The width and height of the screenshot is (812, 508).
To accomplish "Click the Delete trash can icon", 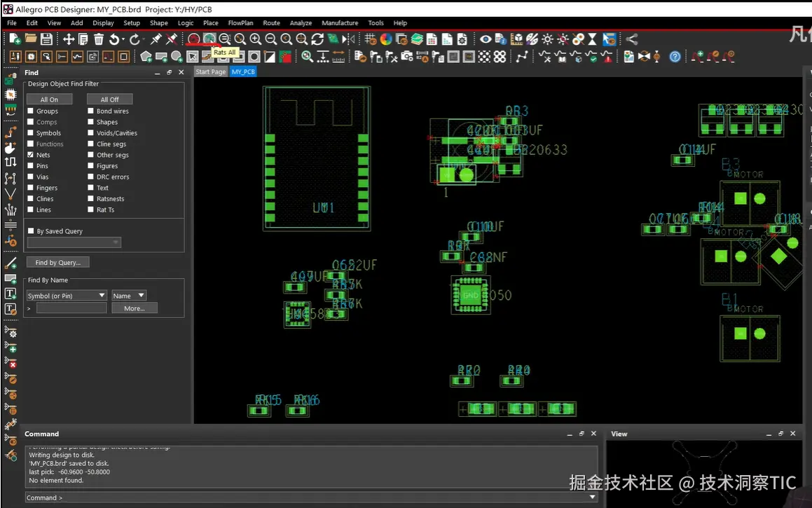I will pos(99,39).
